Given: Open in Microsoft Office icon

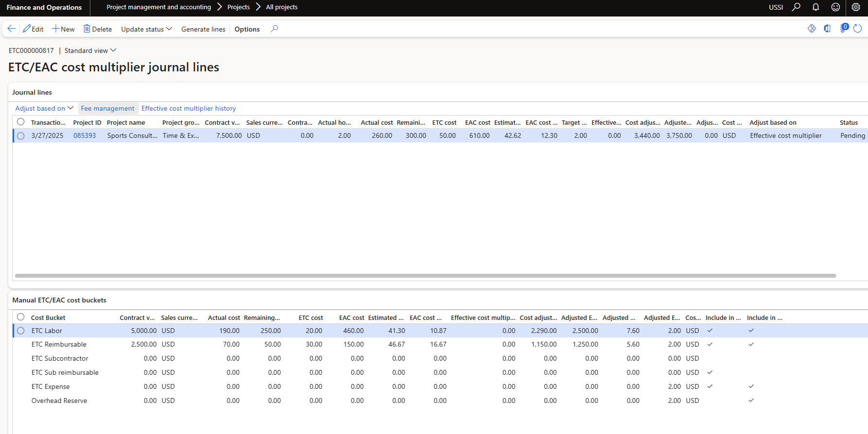Looking at the screenshot, I should [x=827, y=29].
